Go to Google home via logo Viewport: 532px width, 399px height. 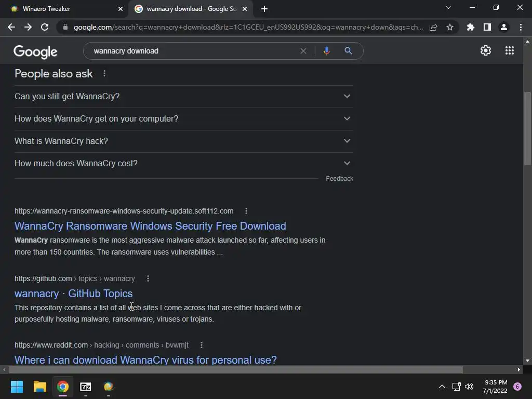35,51
